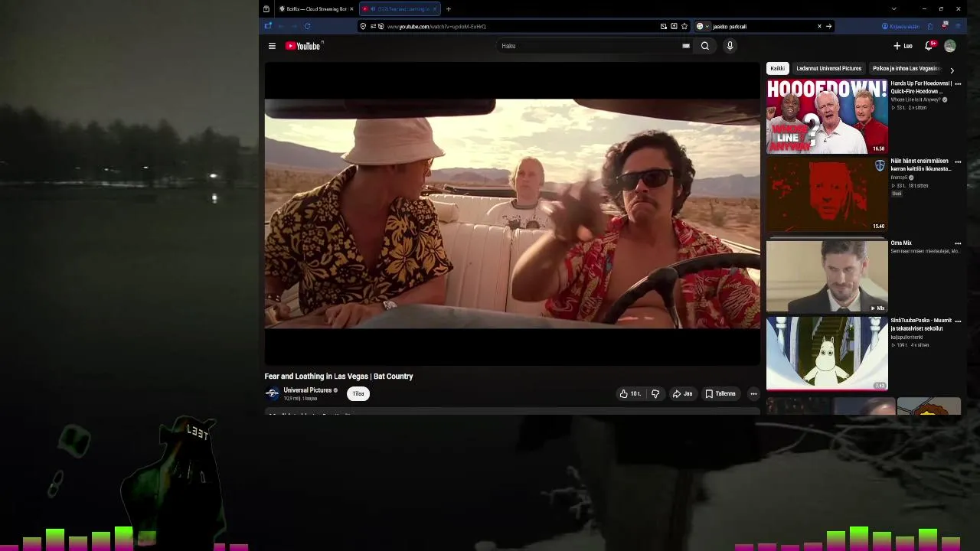Choose search engine dropdown in search bar
980x551 pixels.
click(703, 26)
